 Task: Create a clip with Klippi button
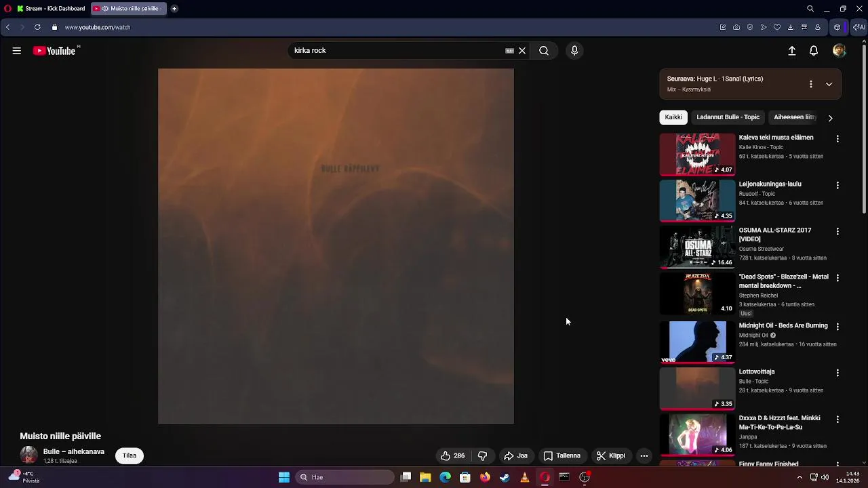pyautogui.click(x=611, y=455)
